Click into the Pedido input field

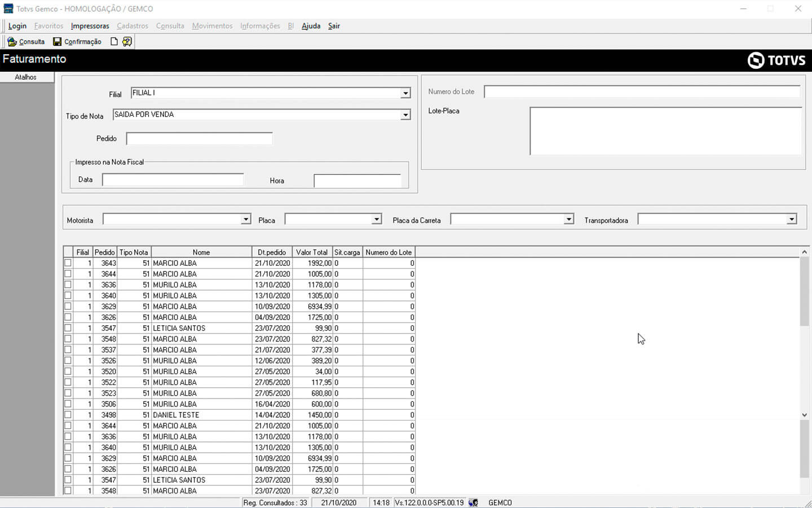199,139
